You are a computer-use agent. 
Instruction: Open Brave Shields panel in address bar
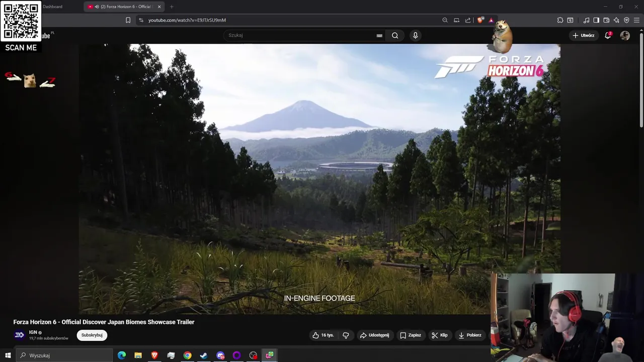(x=480, y=20)
